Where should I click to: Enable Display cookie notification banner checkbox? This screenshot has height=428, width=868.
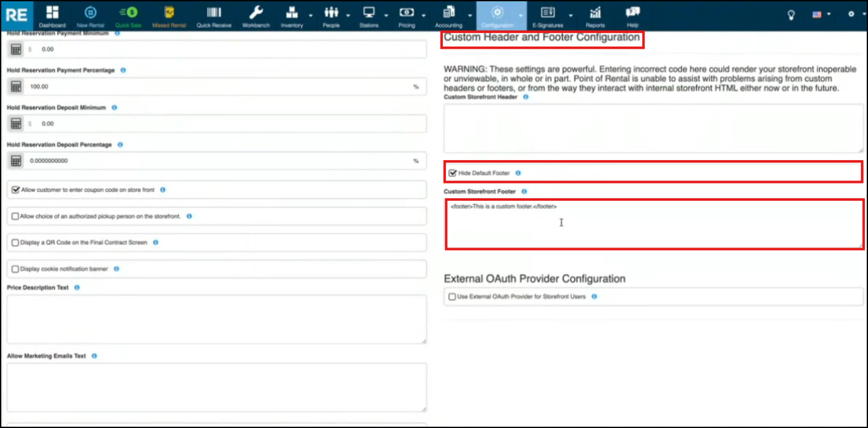[x=15, y=269]
